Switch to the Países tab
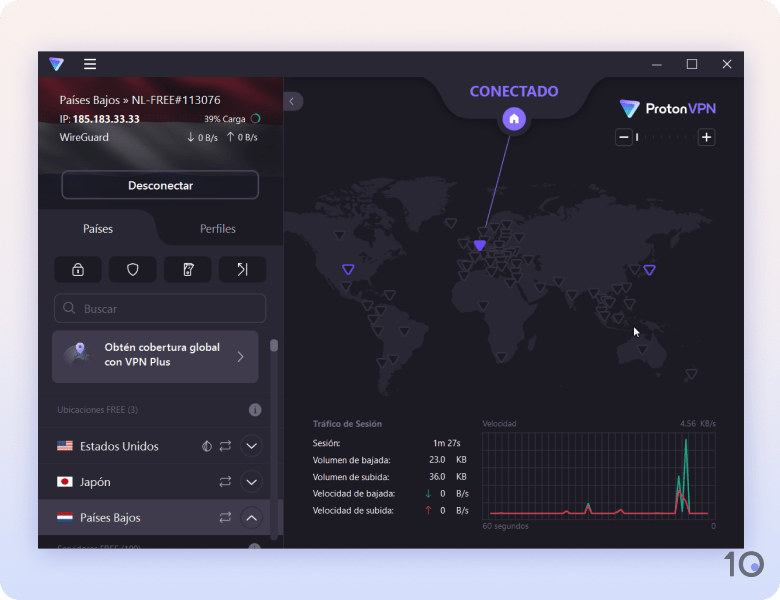Image resolution: width=780 pixels, height=600 pixels. click(x=98, y=229)
